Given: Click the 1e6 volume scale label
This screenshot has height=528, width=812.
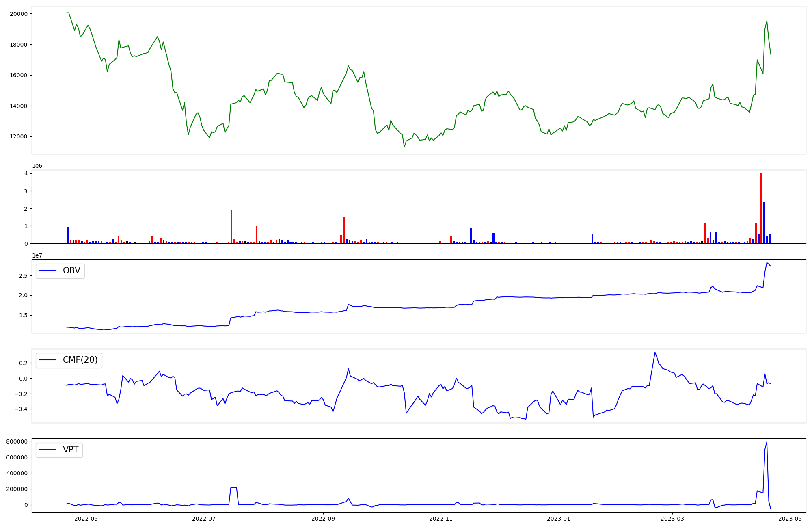Looking at the screenshot, I should 37,166.
